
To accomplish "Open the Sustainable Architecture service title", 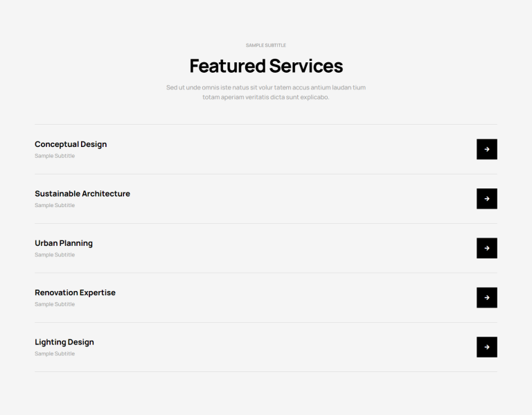I will click(x=82, y=193).
